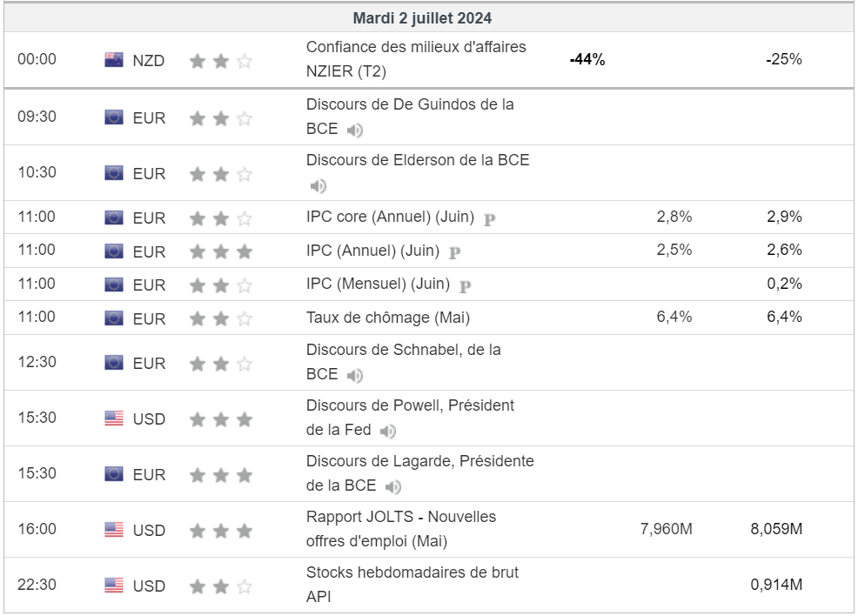The image size is (858, 616).
Task: Open Discours de Powell event details
Action: tap(410, 418)
